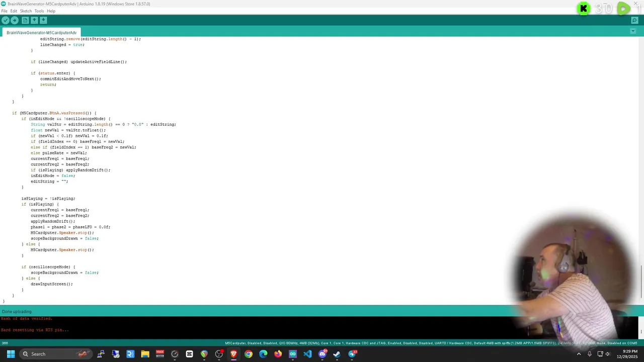This screenshot has width=644, height=362.
Task: Open the File menu
Action: point(5,11)
